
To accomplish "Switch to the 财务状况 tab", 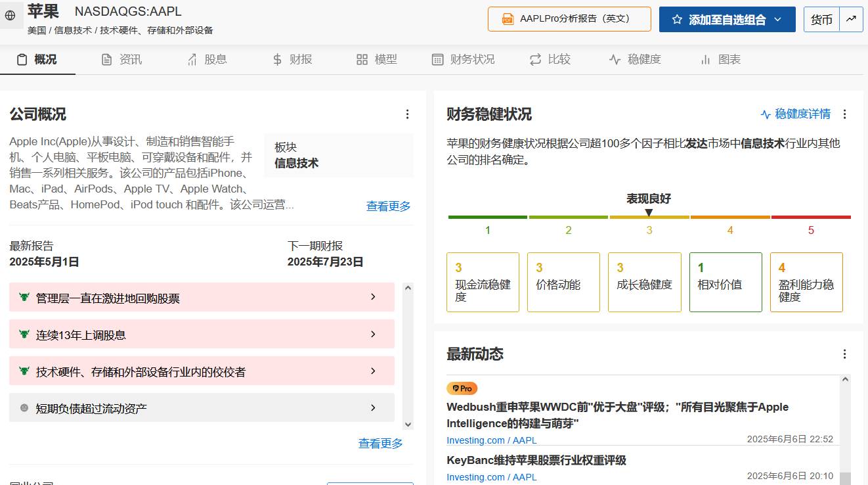I will coord(463,60).
